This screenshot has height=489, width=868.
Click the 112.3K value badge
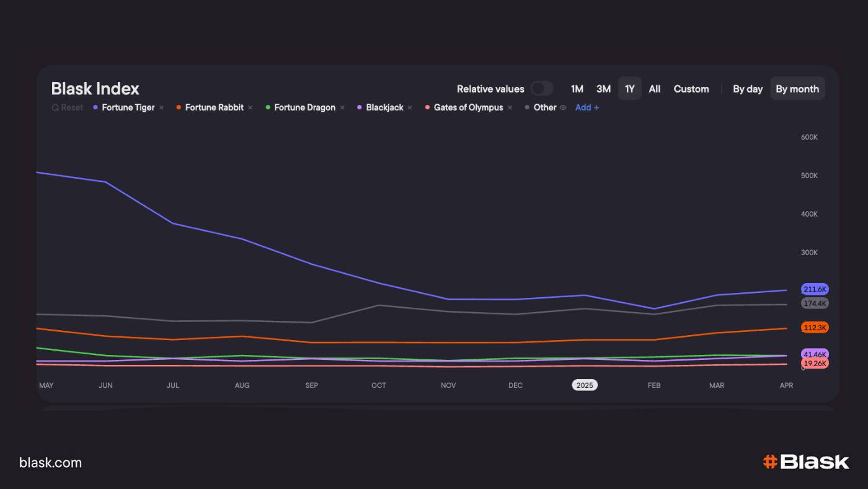click(x=815, y=328)
